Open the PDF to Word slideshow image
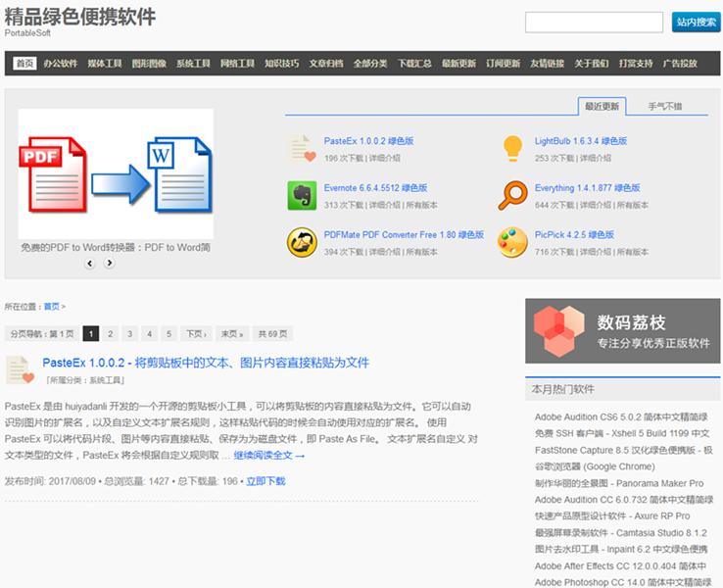 [x=116, y=173]
